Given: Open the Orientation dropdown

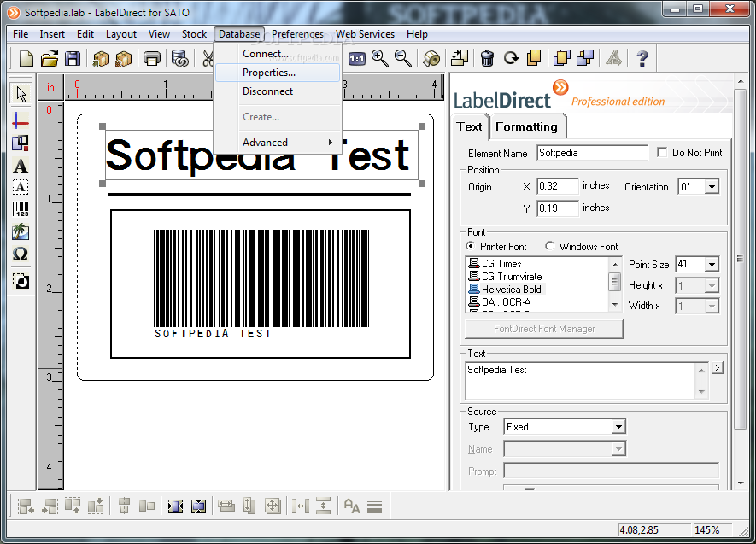Looking at the screenshot, I should click(712, 186).
